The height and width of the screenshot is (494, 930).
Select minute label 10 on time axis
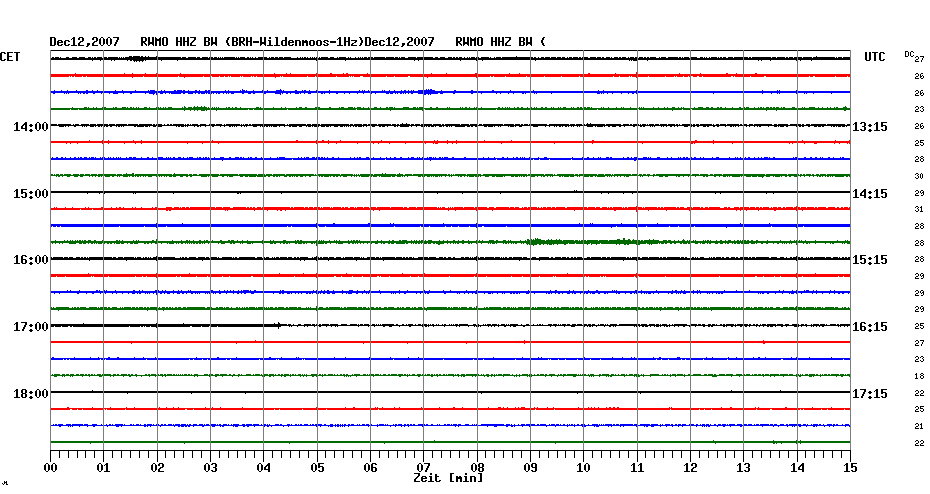[584, 468]
